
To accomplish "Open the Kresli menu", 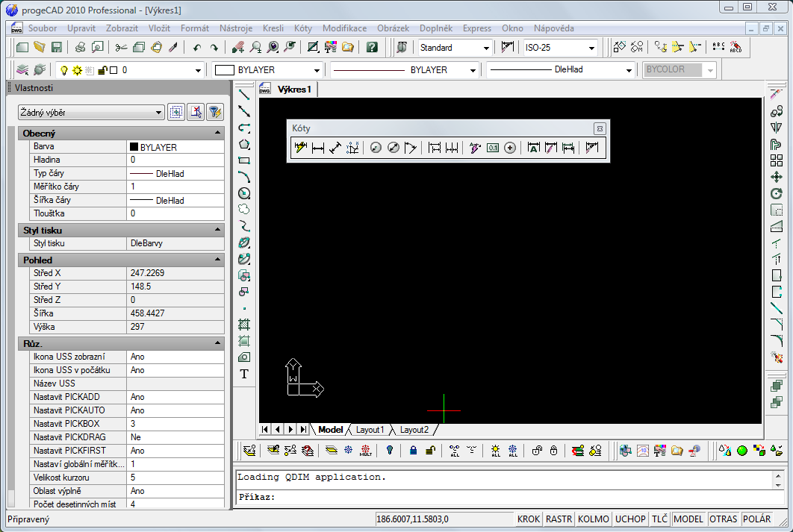I will pos(273,28).
